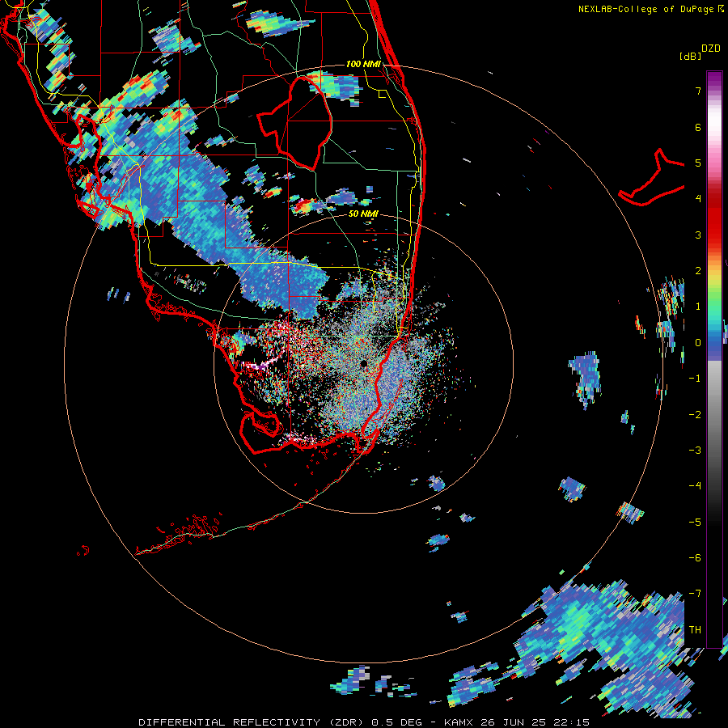
Task: Click the positive 3 value on the color scale
Action: point(698,235)
